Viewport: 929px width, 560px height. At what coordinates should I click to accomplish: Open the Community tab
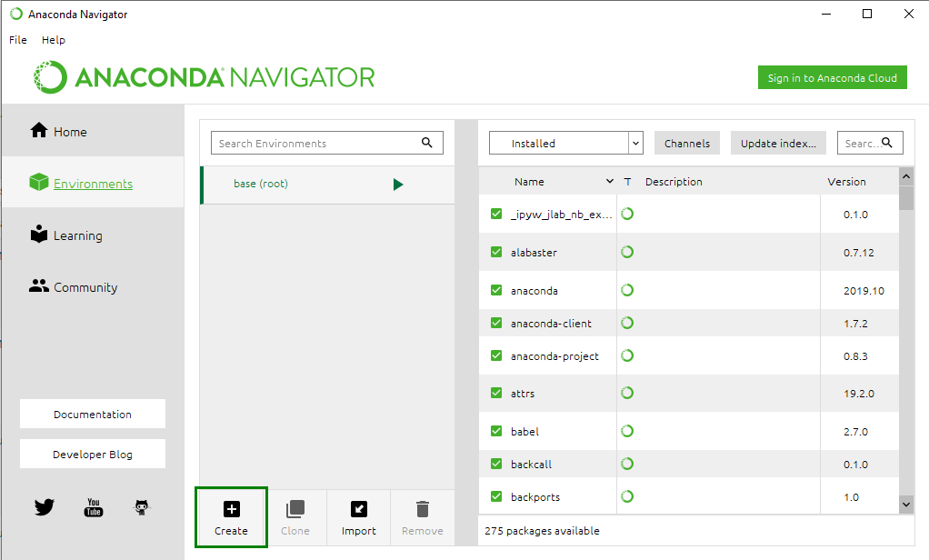(93, 286)
